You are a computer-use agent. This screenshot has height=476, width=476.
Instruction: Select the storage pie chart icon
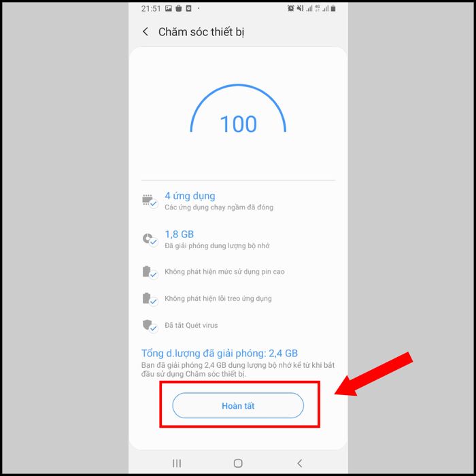tap(150, 240)
